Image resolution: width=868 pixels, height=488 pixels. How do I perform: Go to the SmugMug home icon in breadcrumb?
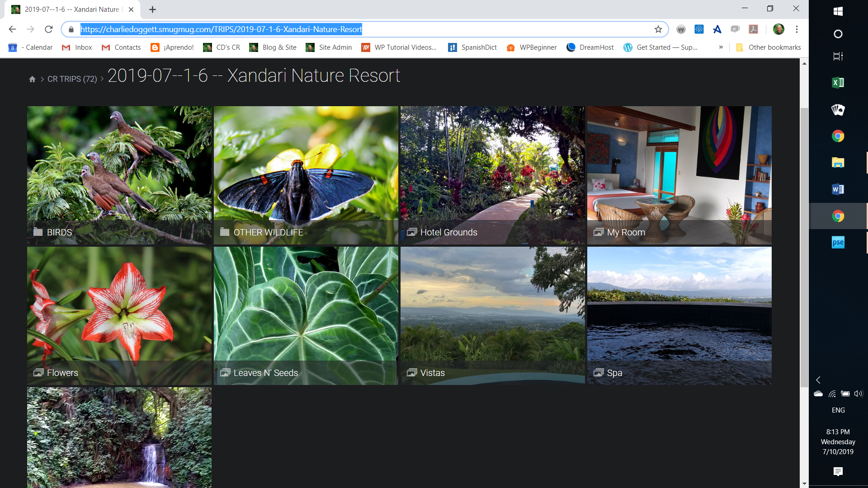click(x=32, y=79)
